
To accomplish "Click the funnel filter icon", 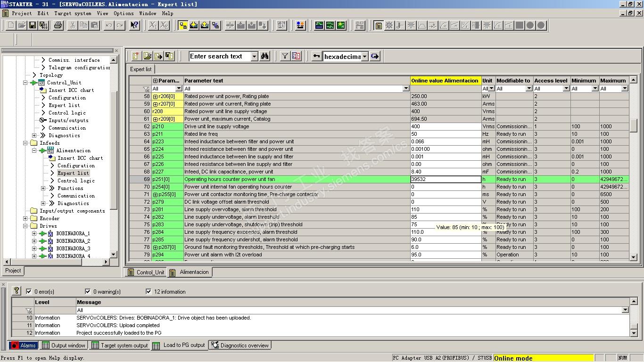I will [285, 56].
